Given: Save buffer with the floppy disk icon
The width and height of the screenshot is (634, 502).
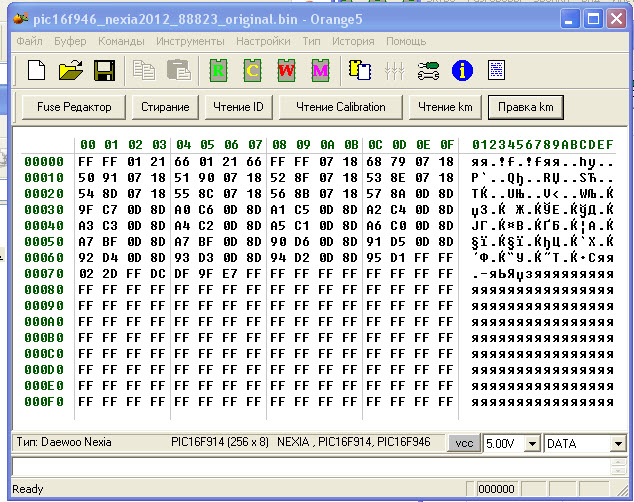Looking at the screenshot, I should [x=104, y=70].
